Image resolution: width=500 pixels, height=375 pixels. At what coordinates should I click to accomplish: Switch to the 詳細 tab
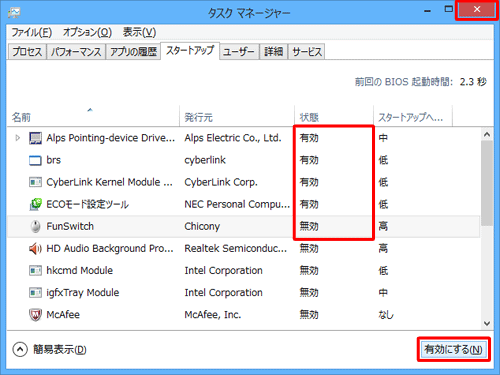click(x=273, y=52)
